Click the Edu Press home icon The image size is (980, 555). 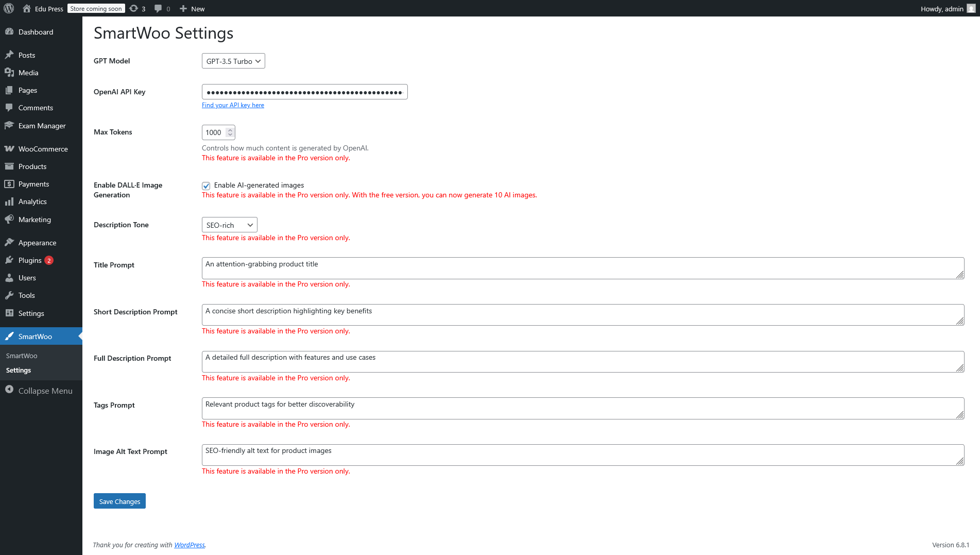pyautogui.click(x=27, y=8)
